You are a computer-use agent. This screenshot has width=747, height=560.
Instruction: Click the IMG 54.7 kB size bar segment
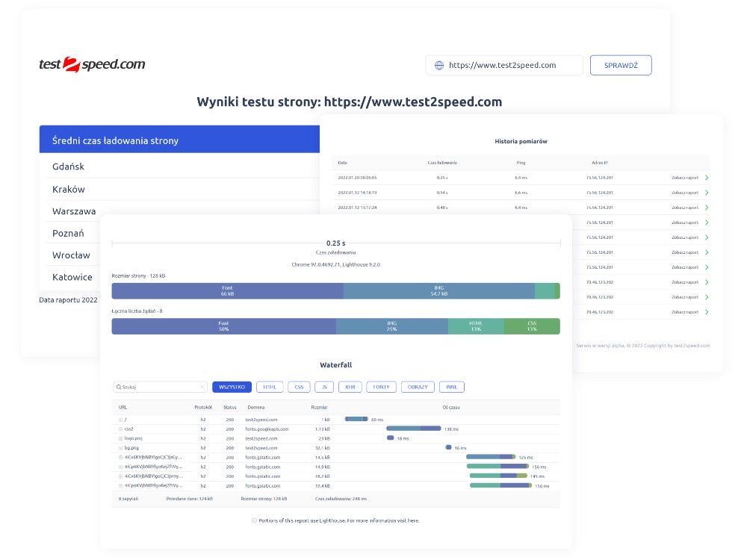pyautogui.click(x=438, y=291)
